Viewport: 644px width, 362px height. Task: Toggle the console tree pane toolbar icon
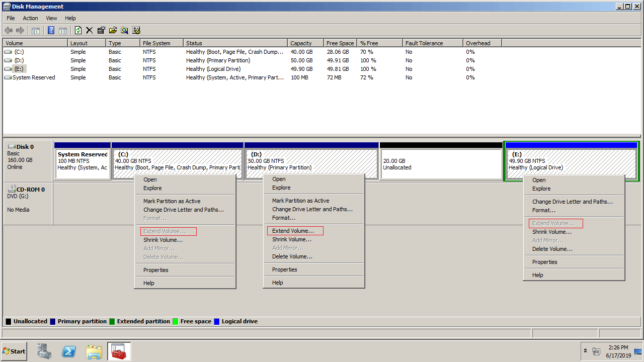click(x=36, y=31)
